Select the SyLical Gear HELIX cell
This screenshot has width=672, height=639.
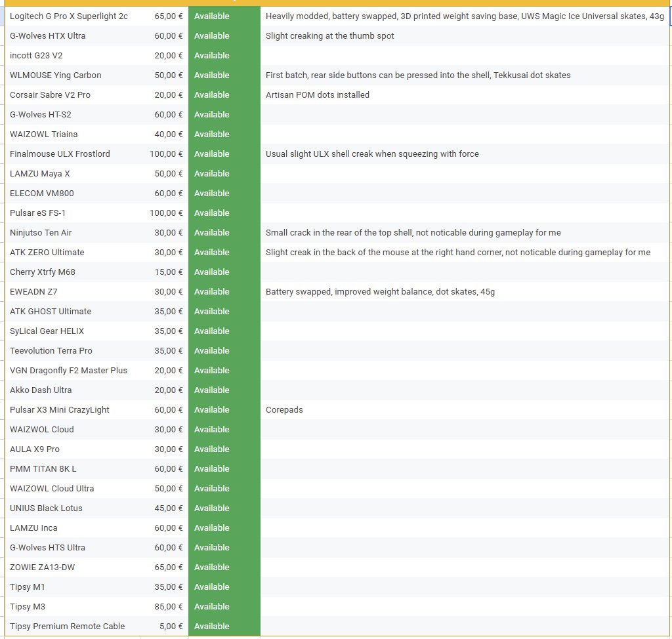(73, 332)
